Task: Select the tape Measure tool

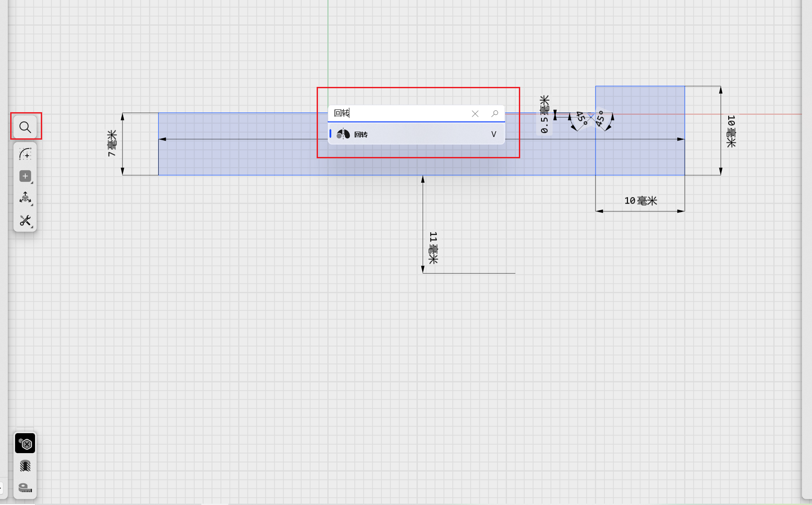Action: click(x=25, y=488)
